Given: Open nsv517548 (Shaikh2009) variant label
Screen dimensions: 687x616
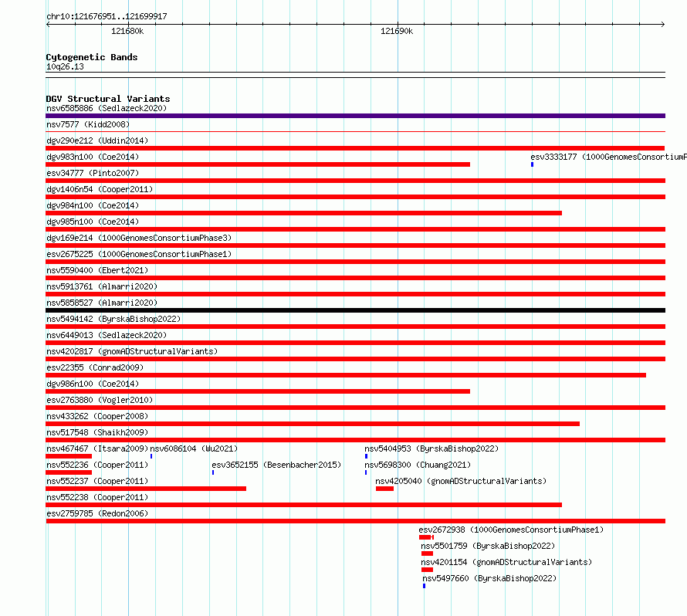Looking at the screenshot, I should (x=97, y=432).
